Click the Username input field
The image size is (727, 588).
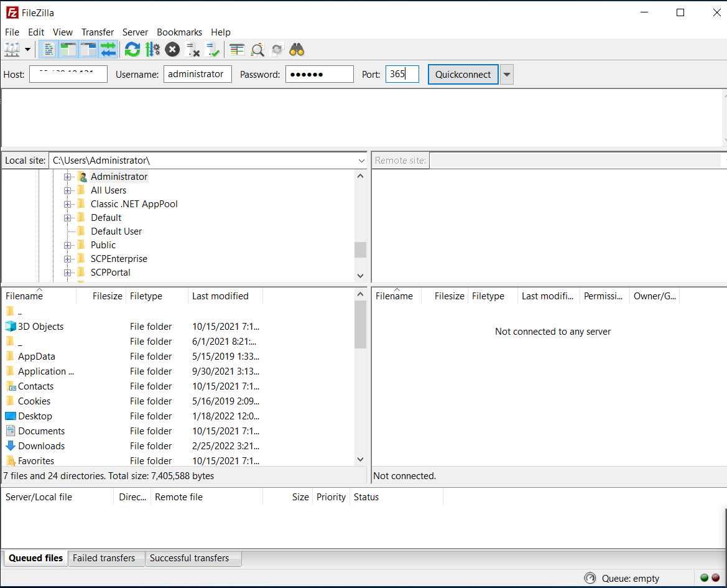[x=198, y=74]
